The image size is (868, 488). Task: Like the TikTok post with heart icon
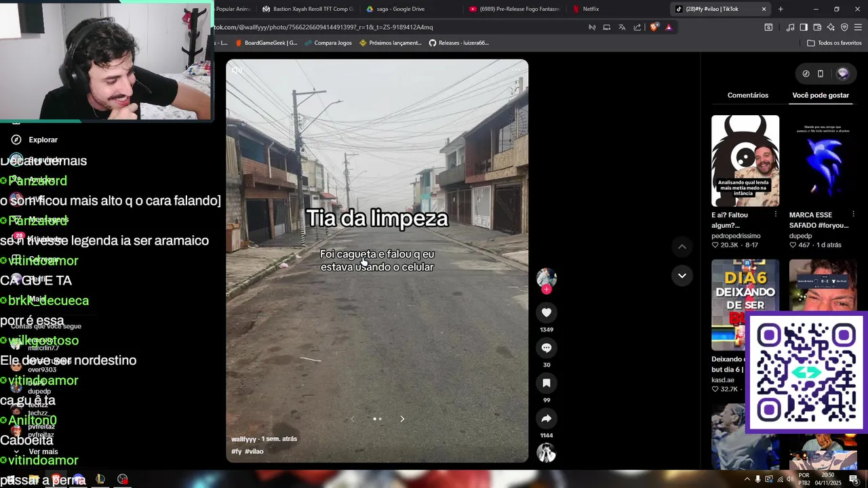(547, 312)
